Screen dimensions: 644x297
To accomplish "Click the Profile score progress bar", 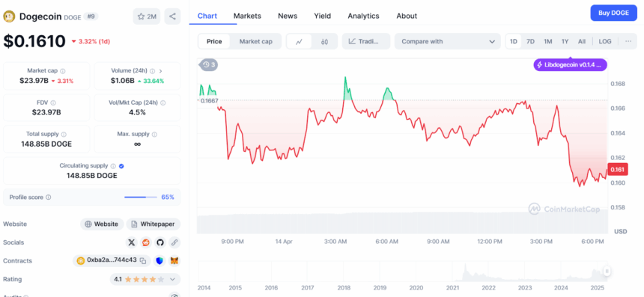I will 141,198.
